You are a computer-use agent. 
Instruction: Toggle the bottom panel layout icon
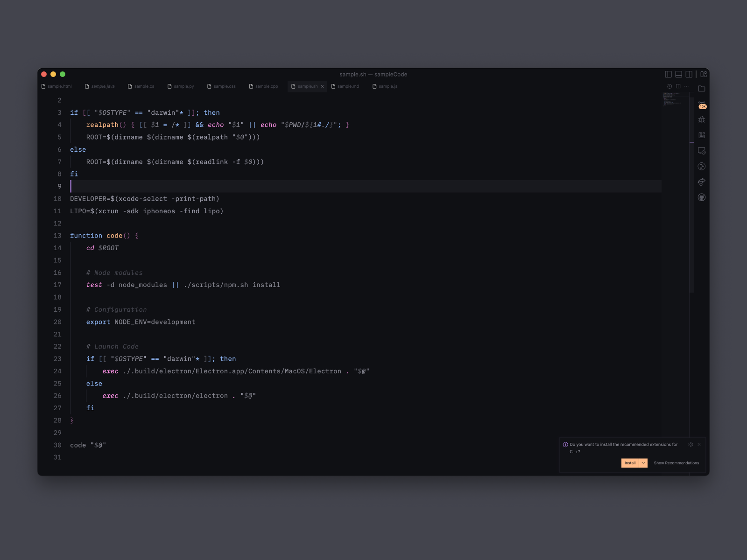point(678,74)
